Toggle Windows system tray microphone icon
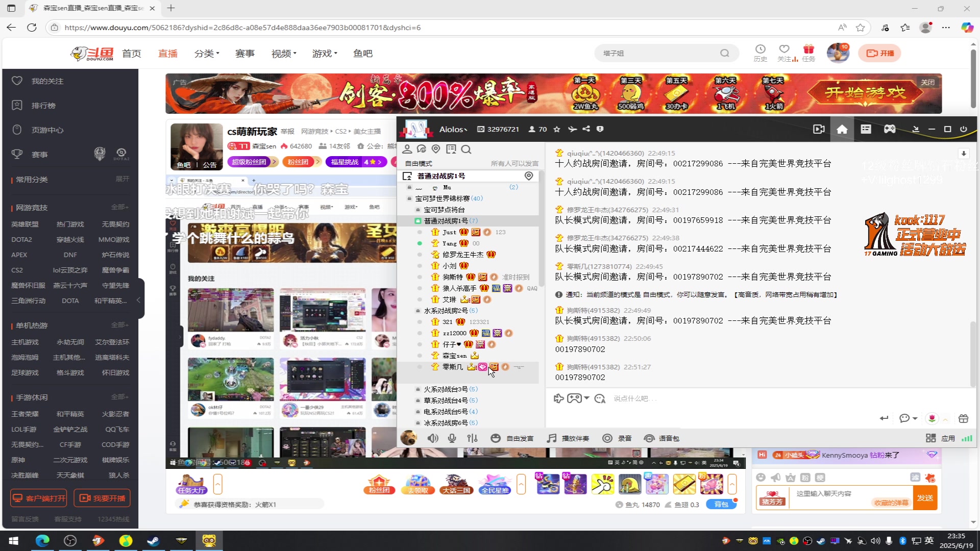 [x=889, y=541]
